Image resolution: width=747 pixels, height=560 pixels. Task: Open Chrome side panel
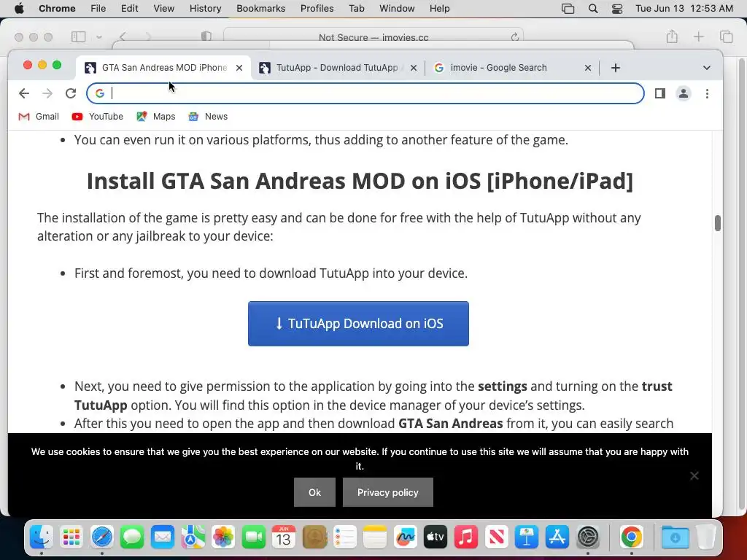tap(659, 93)
